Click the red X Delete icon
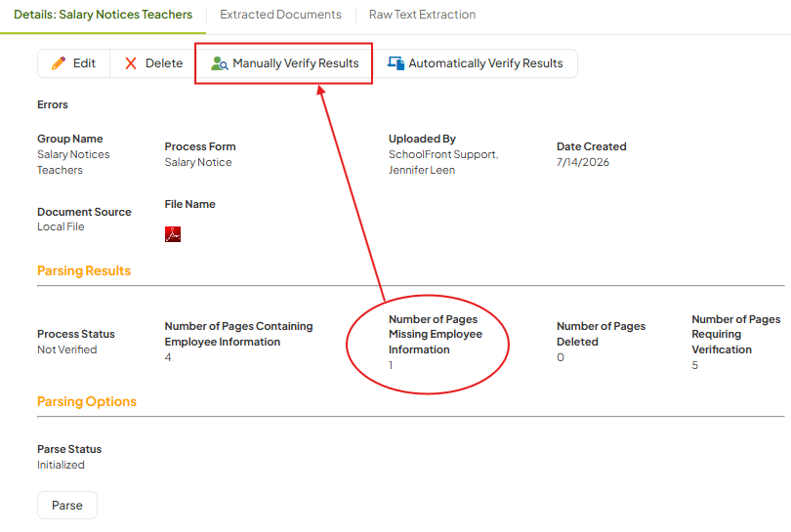791x532 pixels. pyautogui.click(x=131, y=63)
